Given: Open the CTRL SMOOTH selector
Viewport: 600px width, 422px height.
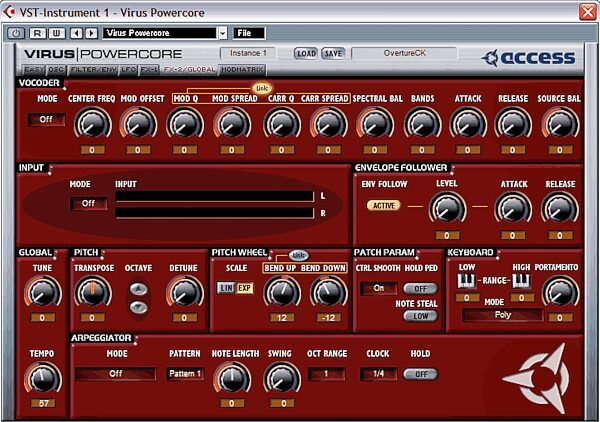Looking at the screenshot, I should (x=378, y=288).
